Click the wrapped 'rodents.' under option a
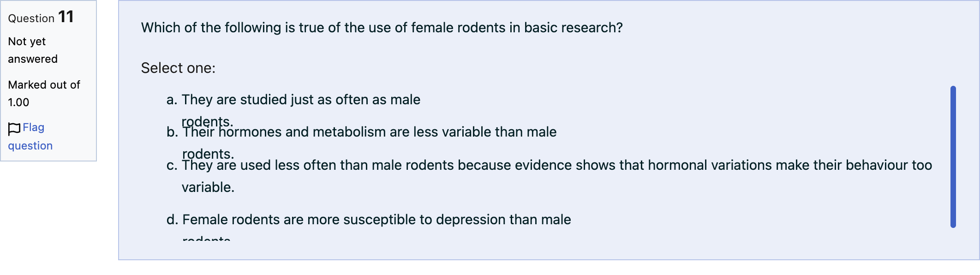Viewport: 980px width, 275px height. coord(207,121)
